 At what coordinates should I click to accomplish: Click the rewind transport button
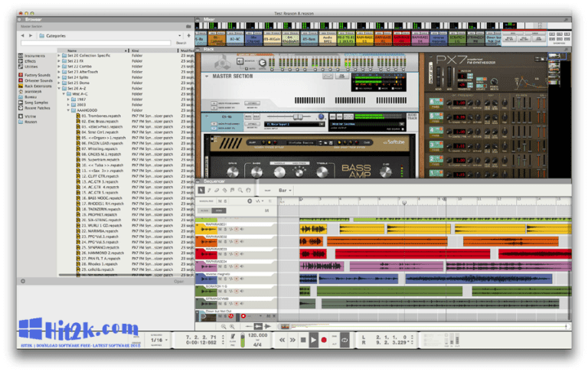282,340
